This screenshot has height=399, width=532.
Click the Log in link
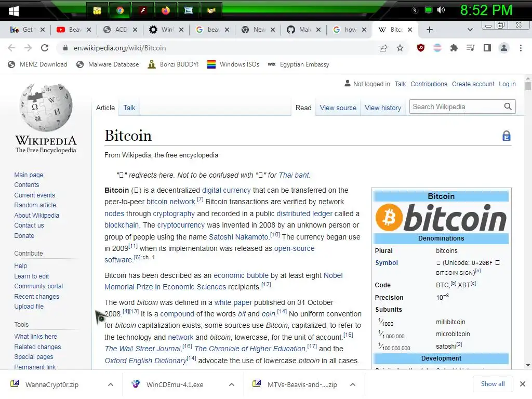pos(507,84)
